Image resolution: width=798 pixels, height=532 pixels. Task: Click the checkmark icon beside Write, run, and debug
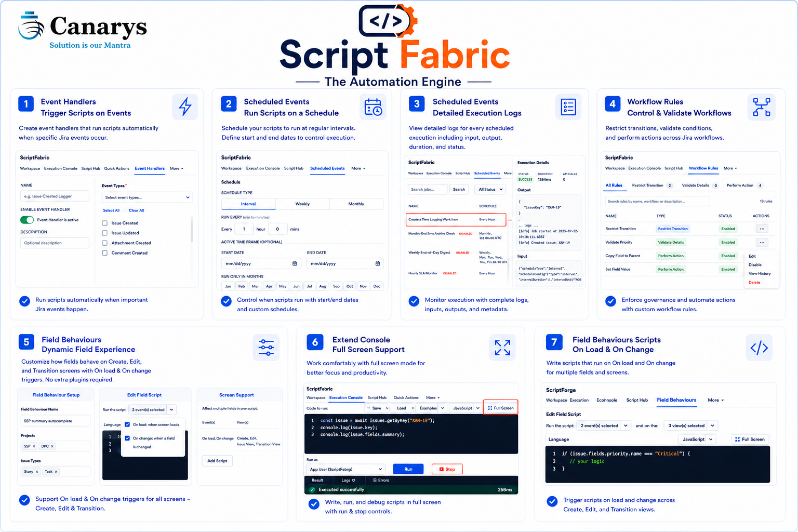(x=314, y=503)
